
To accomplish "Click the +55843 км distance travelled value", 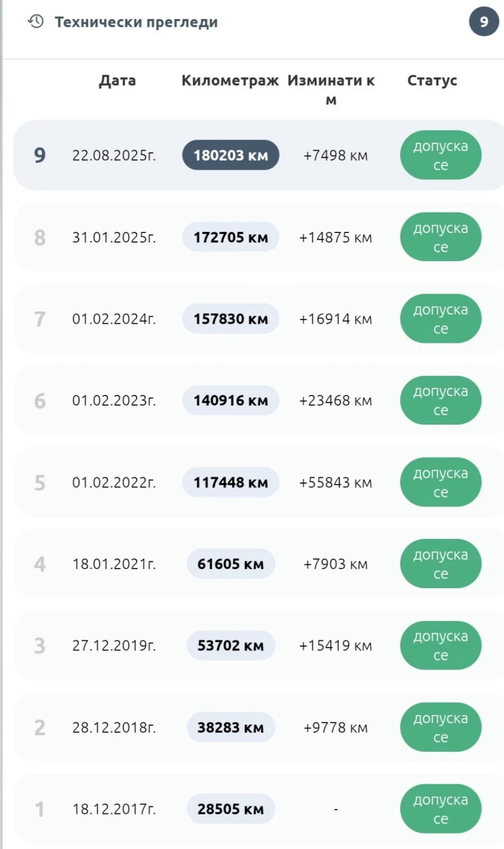I will 335,483.
